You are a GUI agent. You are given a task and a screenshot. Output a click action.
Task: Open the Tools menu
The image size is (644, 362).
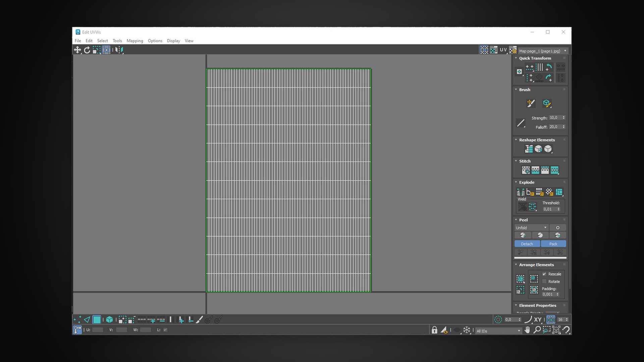tap(117, 41)
